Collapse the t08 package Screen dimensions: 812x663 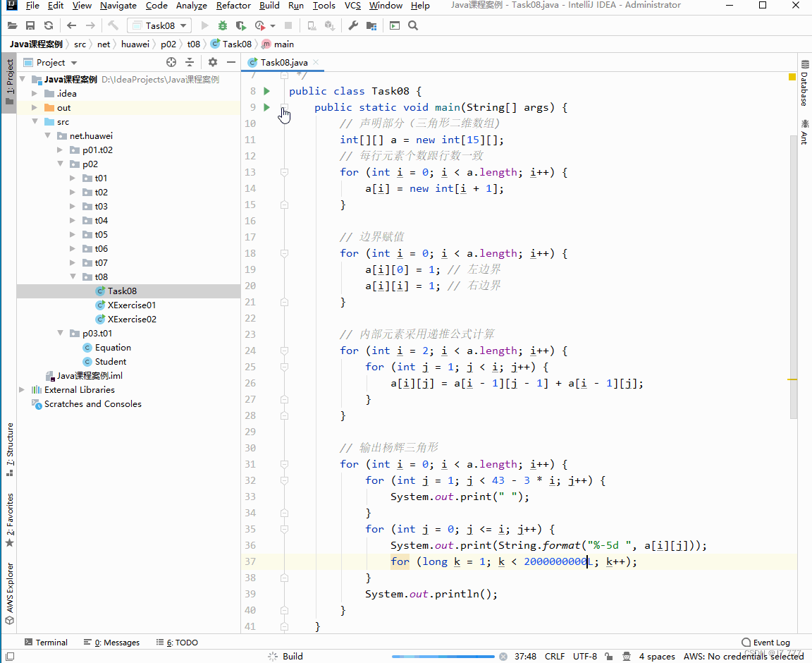(73, 276)
